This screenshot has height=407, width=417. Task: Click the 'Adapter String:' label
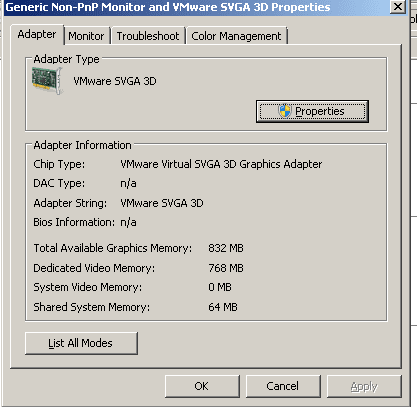click(x=70, y=203)
